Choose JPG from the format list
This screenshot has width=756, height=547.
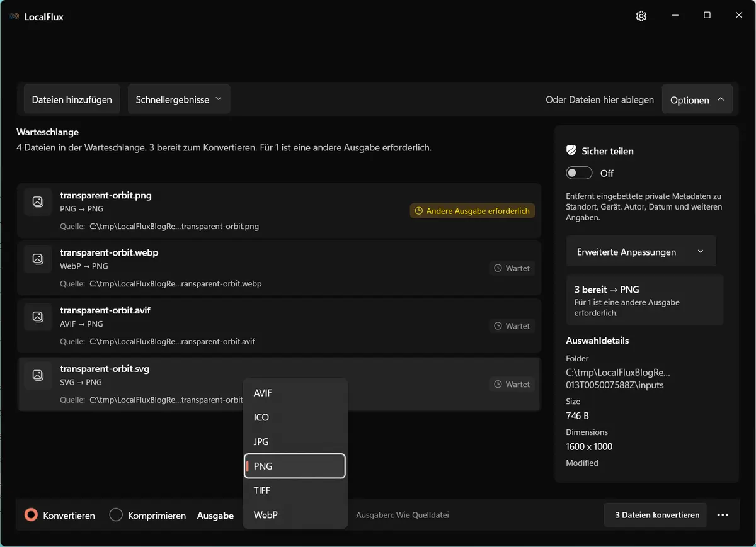click(x=295, y=442)
